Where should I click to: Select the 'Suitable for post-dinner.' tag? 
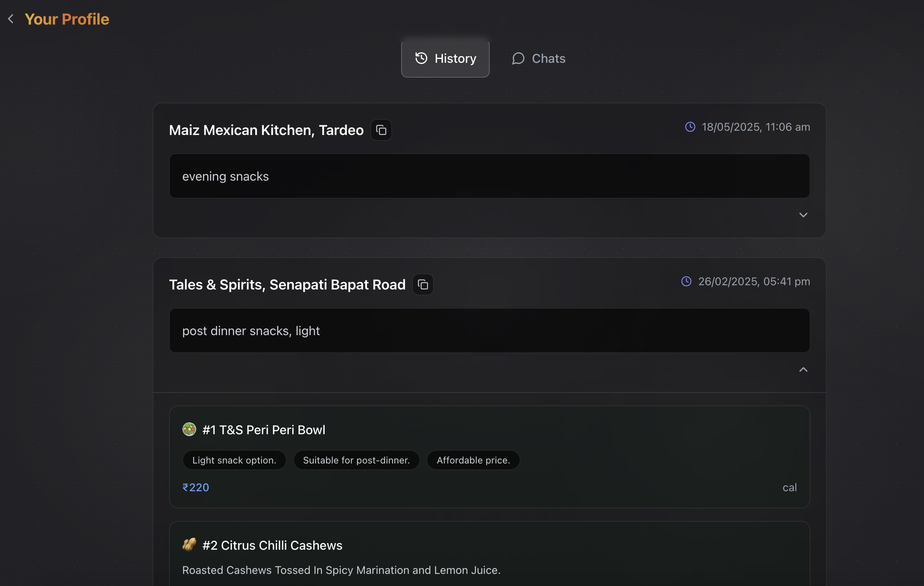click(356, 460)
